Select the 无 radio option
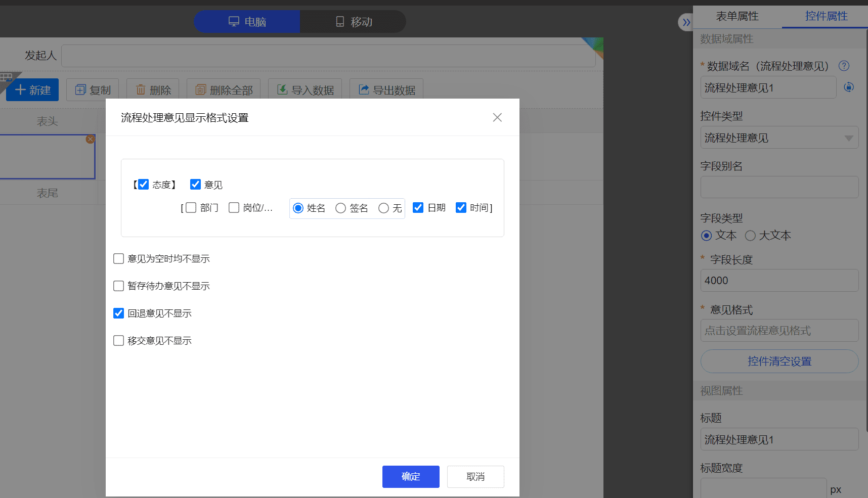Screen dimensions: 868x498 coord(383,208)
